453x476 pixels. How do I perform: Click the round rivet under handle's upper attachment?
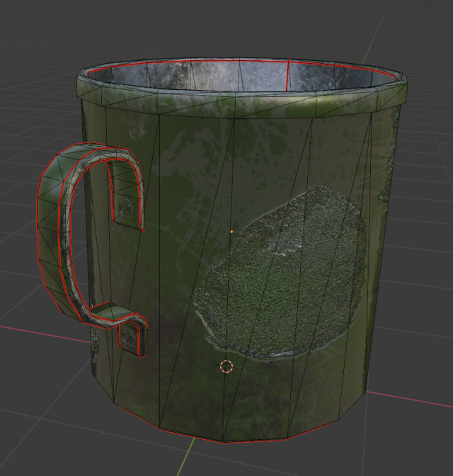[x=125, y=208]
